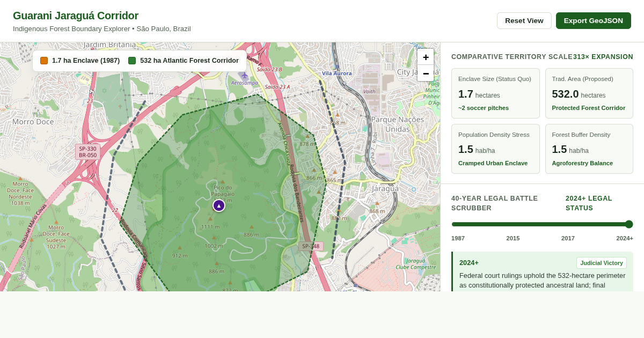Click the Guarani Jaraguá Corridor title
Image resolution: width=644 pixels, height=338 pixels.
pyautogui.click(x=76, y=16)
